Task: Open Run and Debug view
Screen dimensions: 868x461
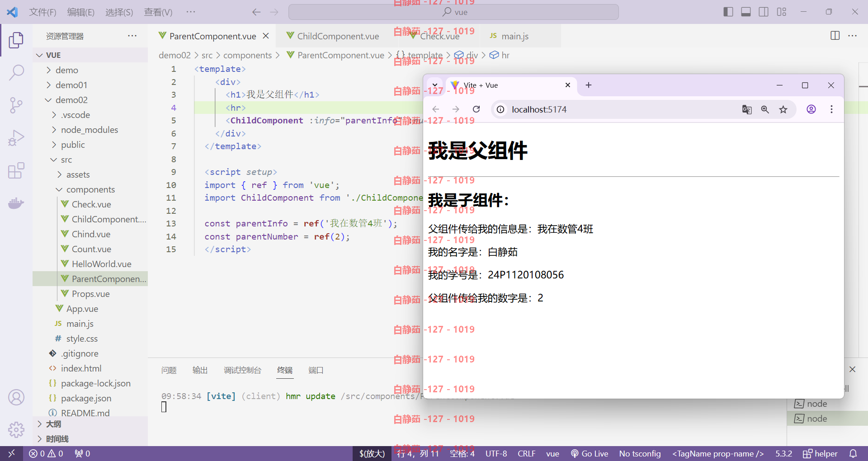Action: [16, 138]
